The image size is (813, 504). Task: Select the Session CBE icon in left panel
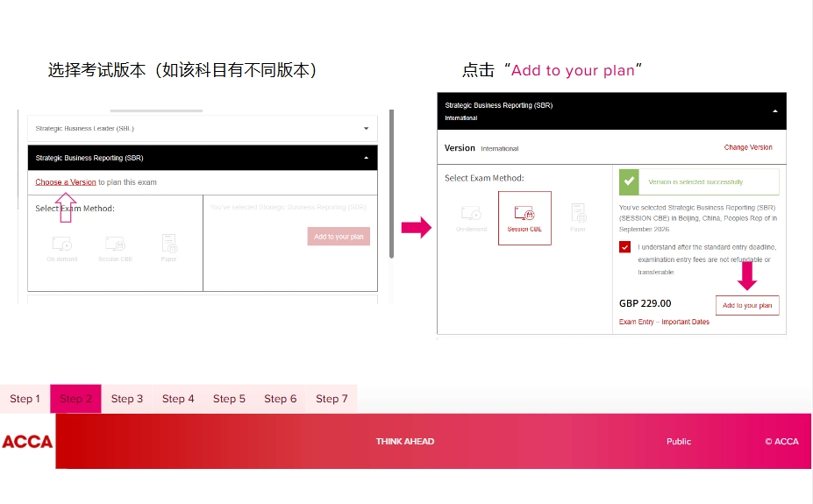click(x=115, y=244)
